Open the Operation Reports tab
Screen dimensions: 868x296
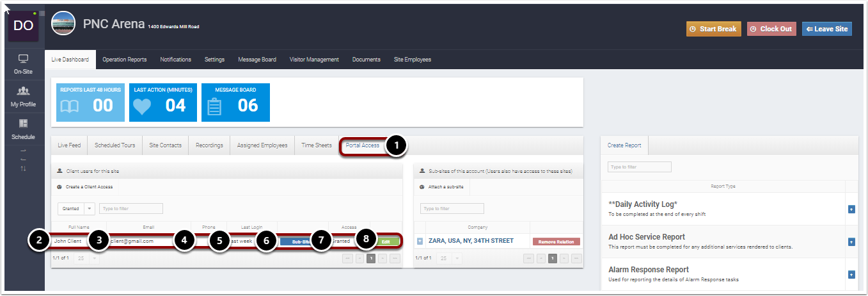pos(125,60)
